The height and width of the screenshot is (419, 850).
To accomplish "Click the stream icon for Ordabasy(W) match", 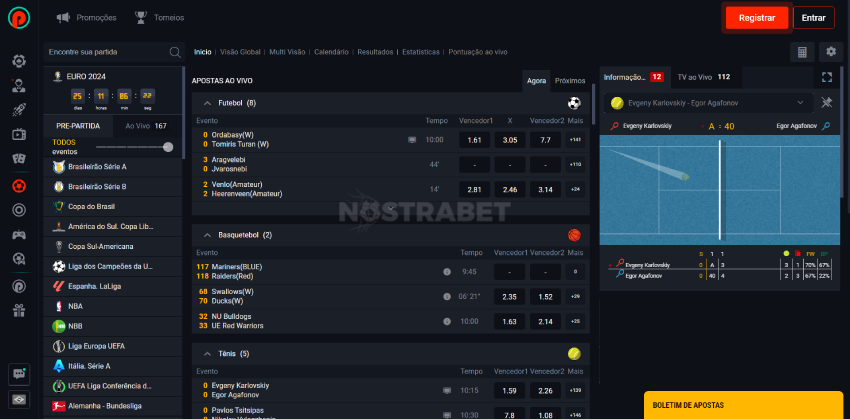I will click(x=412, y=140).
